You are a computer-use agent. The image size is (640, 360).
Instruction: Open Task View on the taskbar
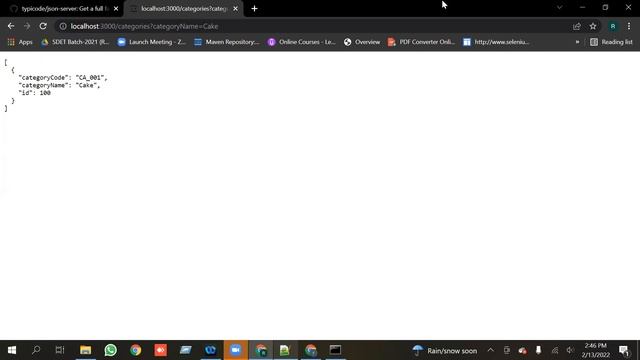point(60,350)
